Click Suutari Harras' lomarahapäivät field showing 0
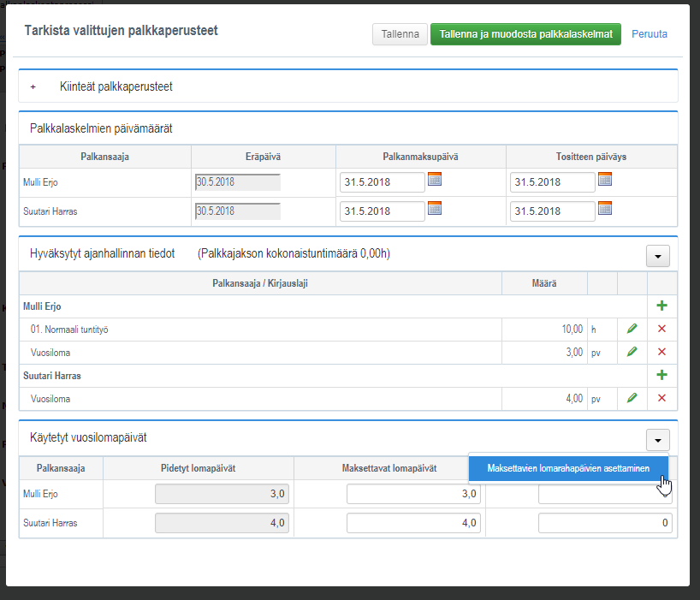Screen dimensions: 700x600 [x=605, y=523]
